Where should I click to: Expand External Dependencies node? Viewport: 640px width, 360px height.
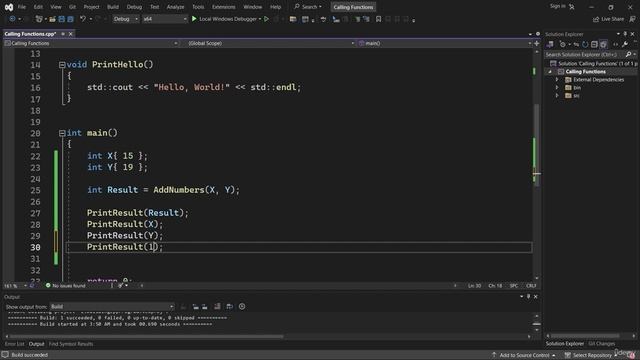(x=557, y=80)
